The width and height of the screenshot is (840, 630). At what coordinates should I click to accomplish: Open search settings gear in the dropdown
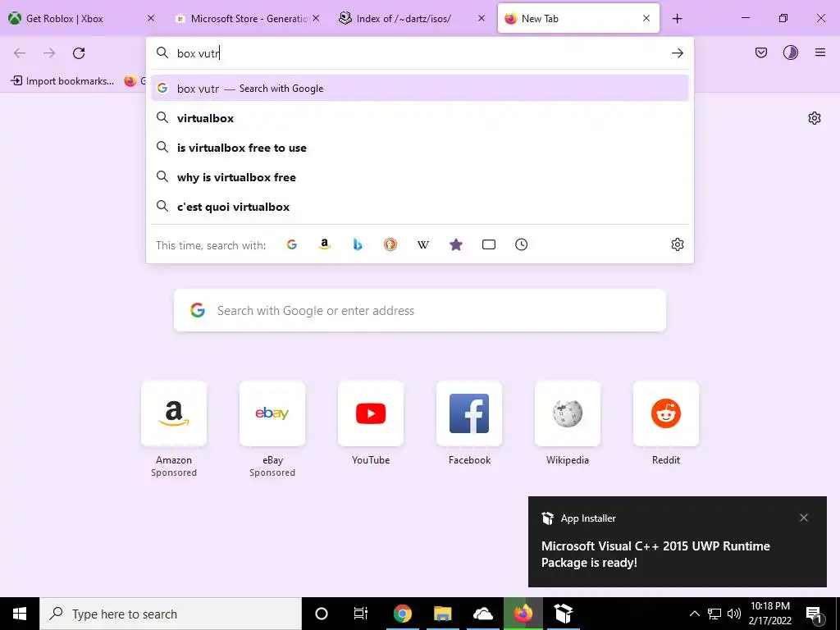click(x=677, y=244)
